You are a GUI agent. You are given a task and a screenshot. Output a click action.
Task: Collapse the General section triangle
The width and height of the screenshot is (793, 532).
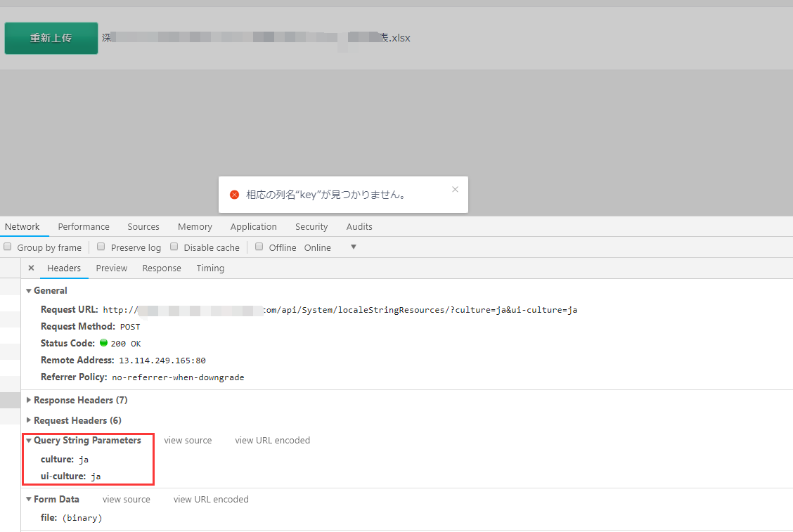pyautogui.click(x=28, y=290)
